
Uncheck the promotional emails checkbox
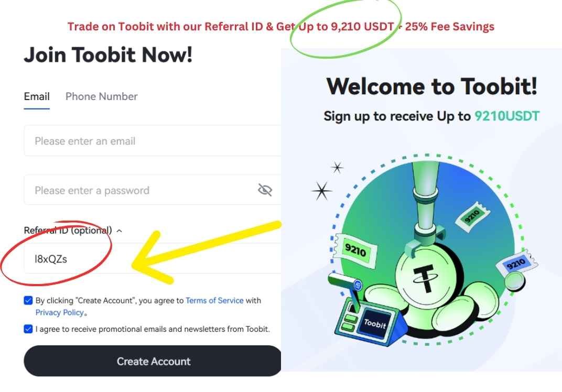coord(28,329)
